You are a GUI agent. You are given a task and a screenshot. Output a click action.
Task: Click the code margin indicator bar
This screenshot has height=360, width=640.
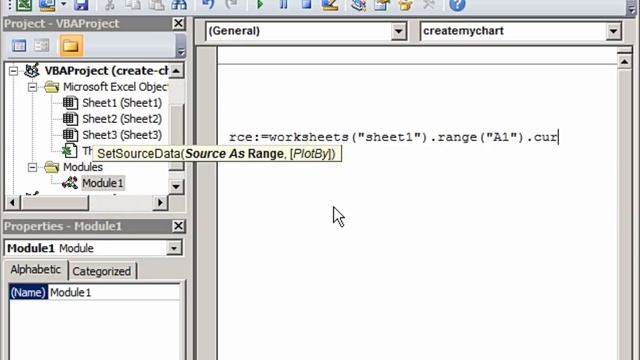[x=207, y=203]
